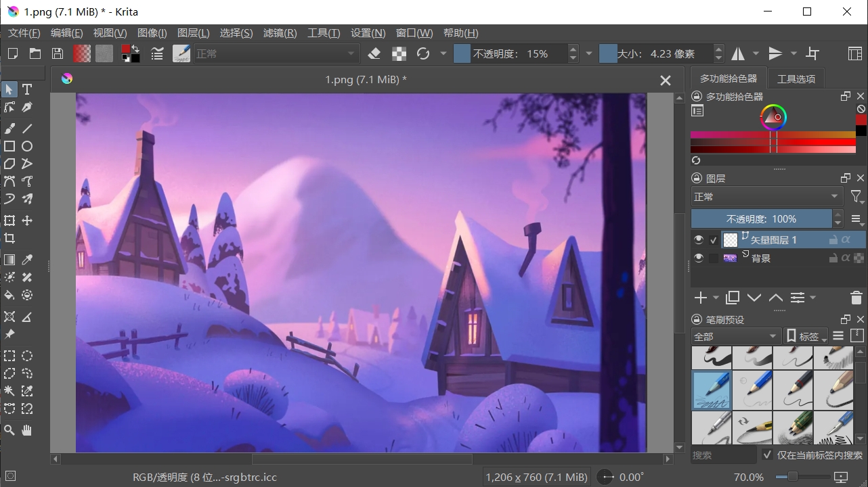Viewport: 868px width, 487px height.
Task: Adjust toolbar 不透明度 15% slider
Action: click(x=510, y=53)
